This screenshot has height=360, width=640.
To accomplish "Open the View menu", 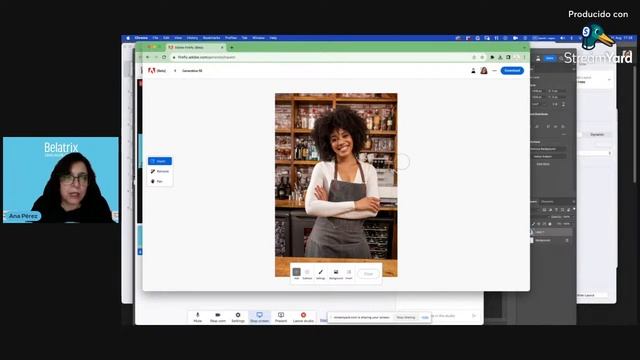I will point(178,38).
